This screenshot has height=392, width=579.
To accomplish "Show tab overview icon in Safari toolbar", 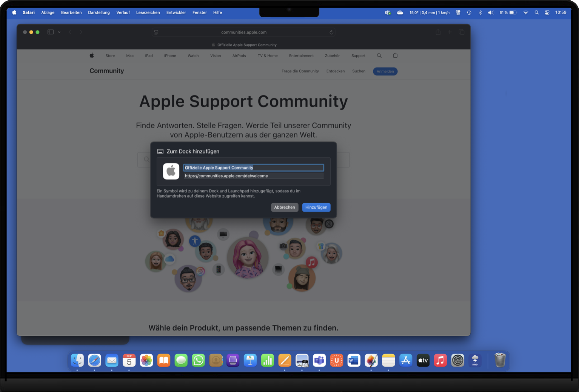I will coord(461,32).
